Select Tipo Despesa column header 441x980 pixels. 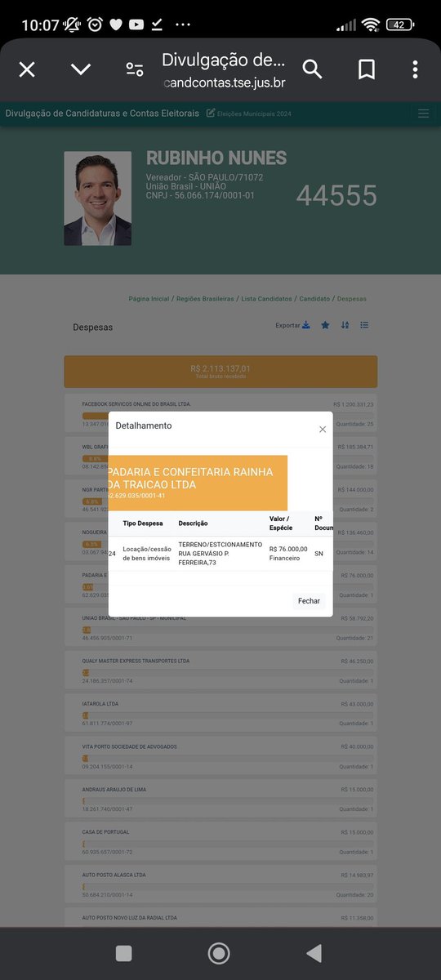pyautogui.click(x=143, y=523)
